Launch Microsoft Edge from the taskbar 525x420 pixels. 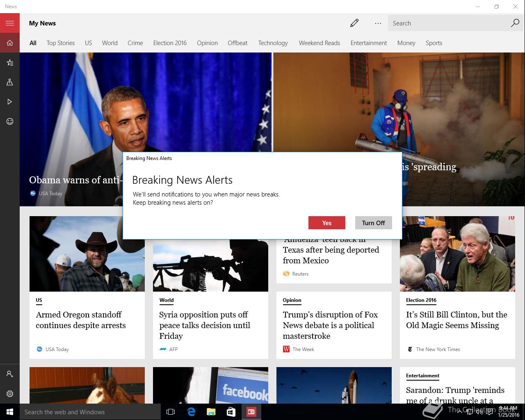pos(191,412)
